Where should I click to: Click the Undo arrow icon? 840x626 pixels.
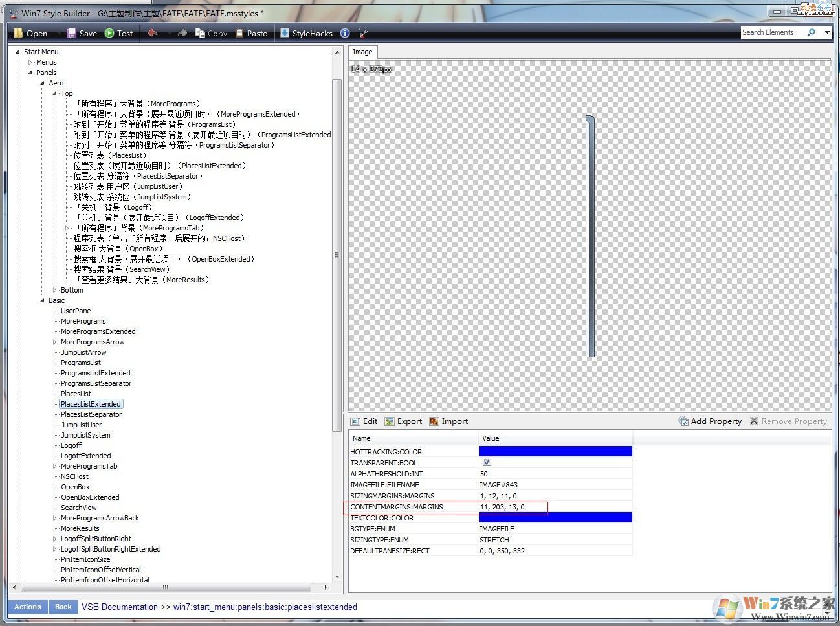153,33
